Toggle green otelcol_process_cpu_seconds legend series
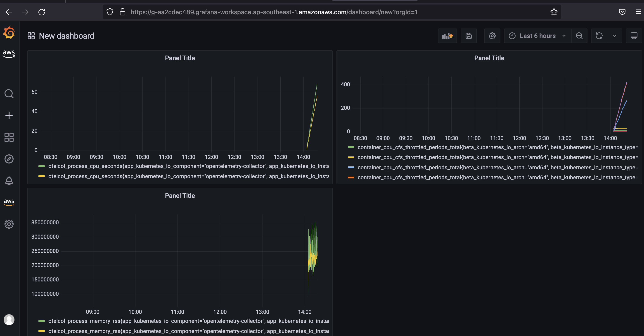 [189, 166]
